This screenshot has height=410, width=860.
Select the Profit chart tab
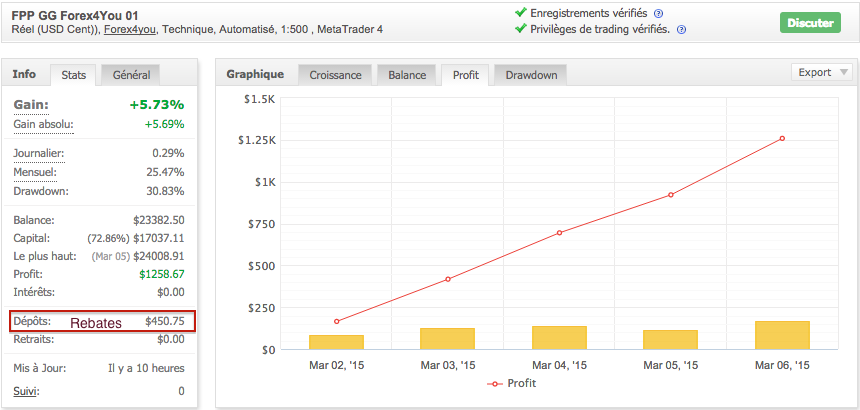click(x=465, y=75)
